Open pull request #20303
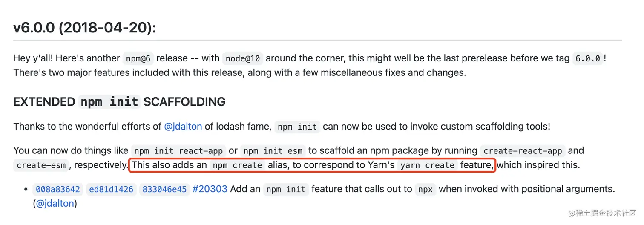 coord(210,189)
